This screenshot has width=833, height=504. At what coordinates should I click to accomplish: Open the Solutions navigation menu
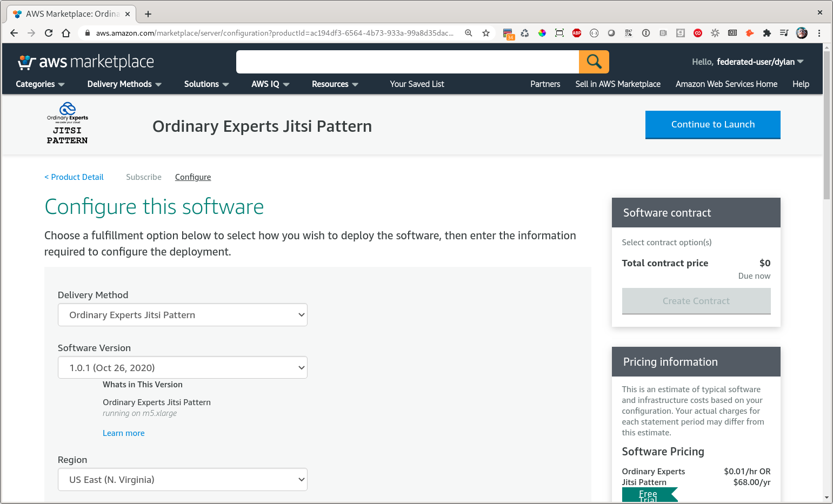(x=206, y=84)
